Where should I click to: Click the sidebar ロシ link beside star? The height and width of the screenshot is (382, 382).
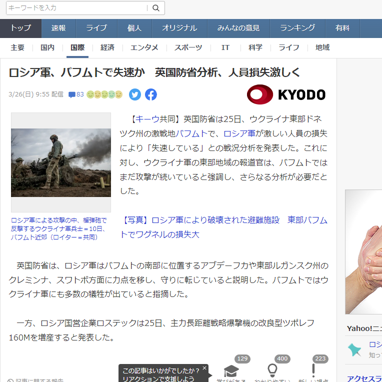pos(375,345)
